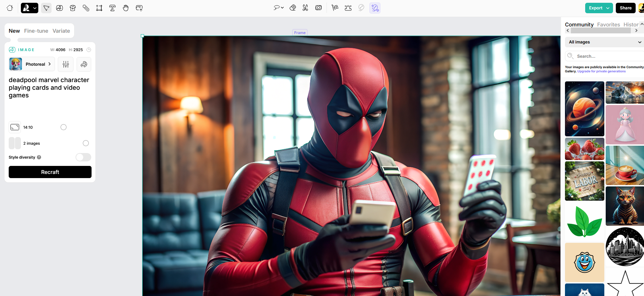Click the 14:10 aspect ratio icon
The image size is (644, 296).
click(15, 127)
